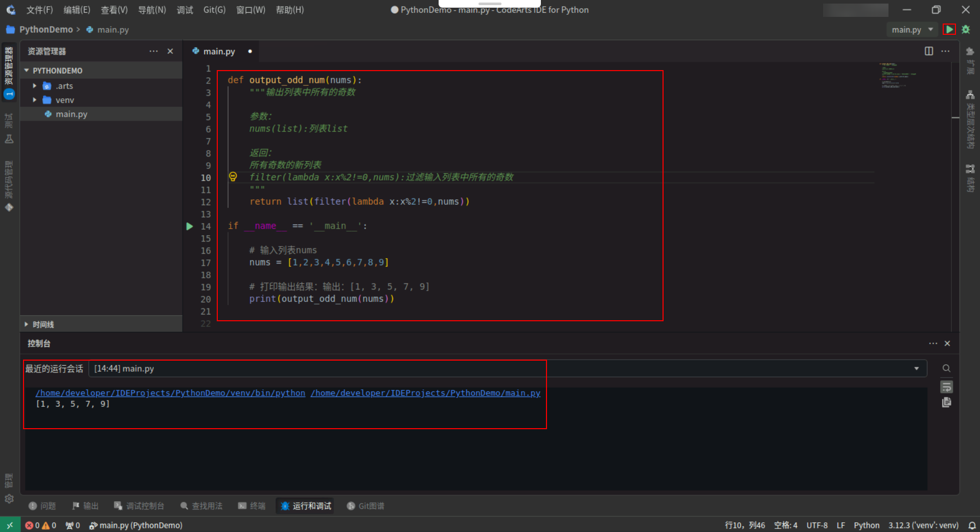Open the View (查看) menu
980x532 pixels.
click(x=114, y=10)
